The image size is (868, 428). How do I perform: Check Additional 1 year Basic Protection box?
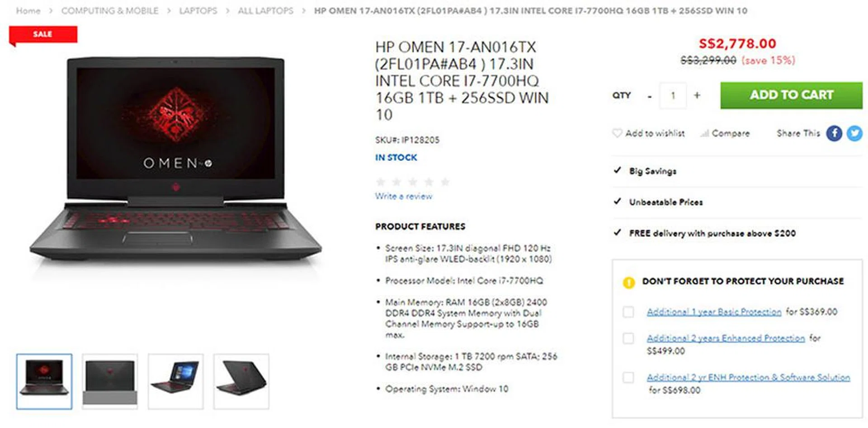[628, 312]
